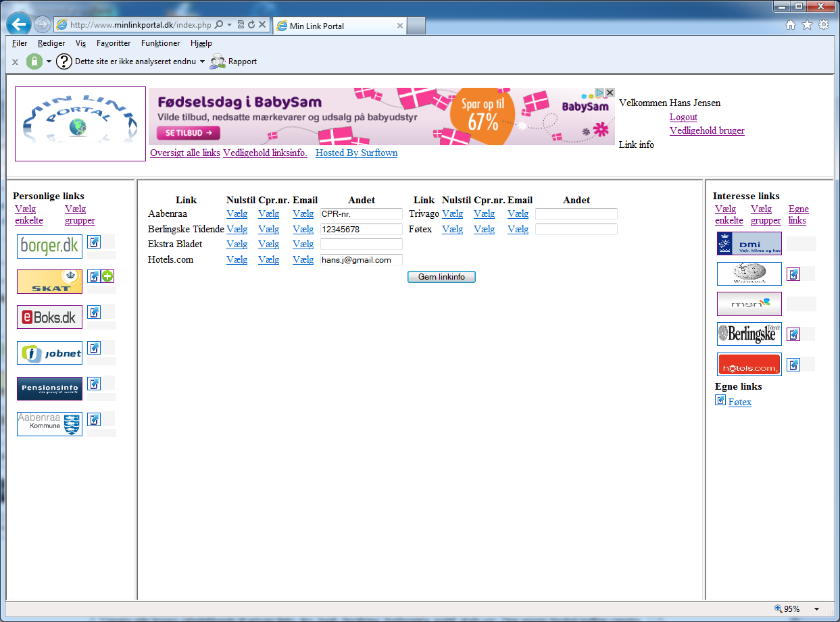Expand the address bar search dropdown arrow
The image size is (840, 622).
[230, 24]
